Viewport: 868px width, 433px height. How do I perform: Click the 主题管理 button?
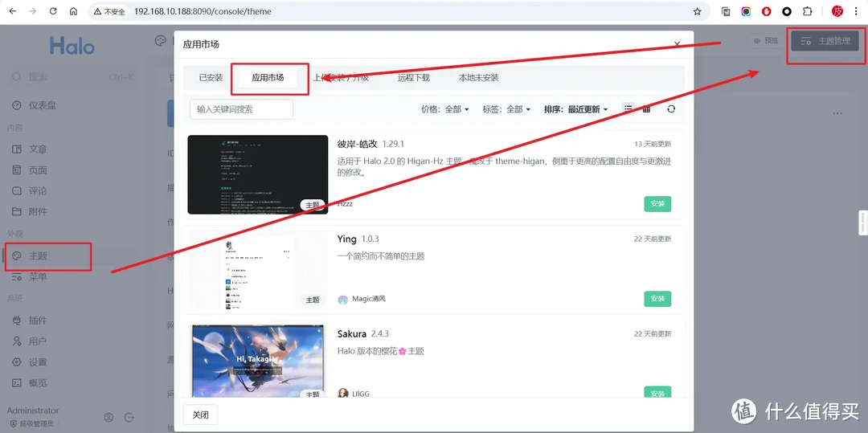tap(825, 41)
